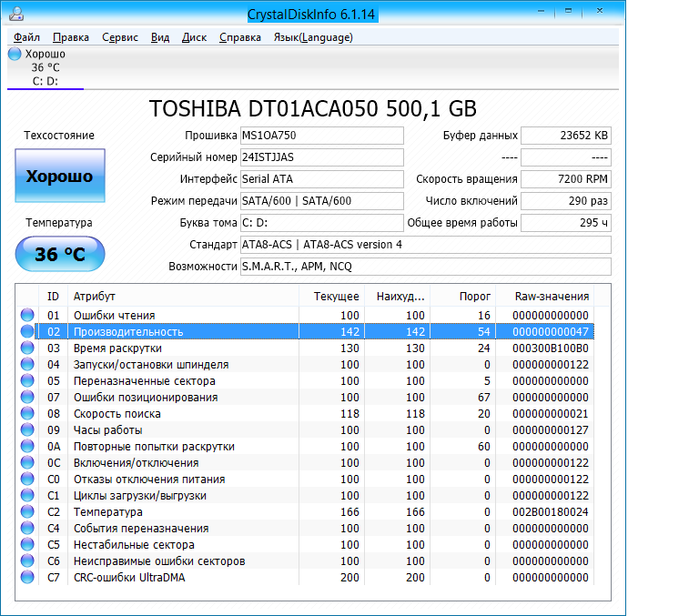Open the Вид menu
Image resolution: width=699 pixels, height=616 pixels.
tap(160, 37)
